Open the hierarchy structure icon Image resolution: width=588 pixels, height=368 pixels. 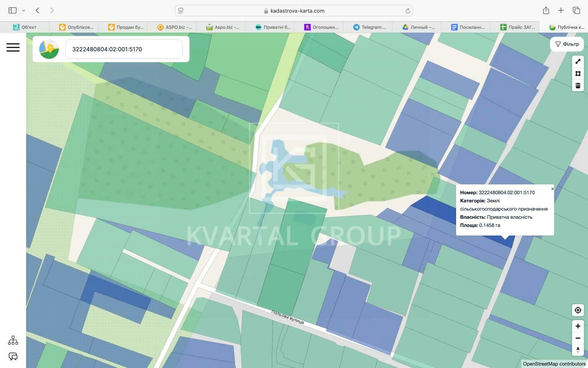[13, 340]
